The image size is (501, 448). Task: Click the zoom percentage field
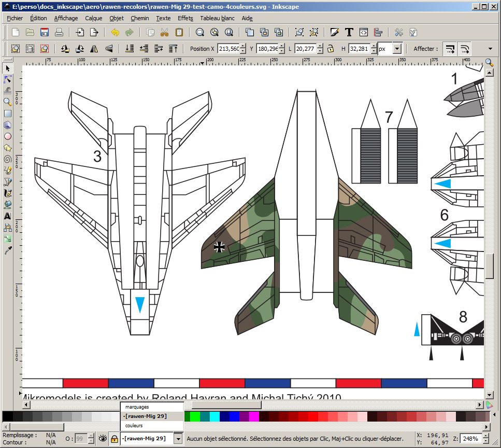[x=470, y=439]
